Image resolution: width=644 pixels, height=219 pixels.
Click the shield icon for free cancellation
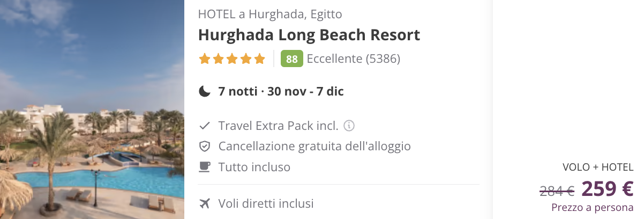coord(204,147)
